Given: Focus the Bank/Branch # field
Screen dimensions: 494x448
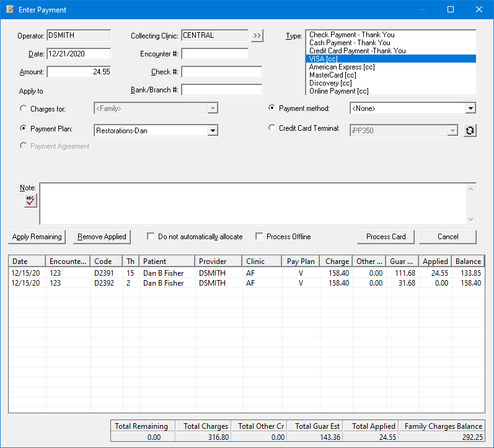Looking at the screenshot, I should 222,89.
